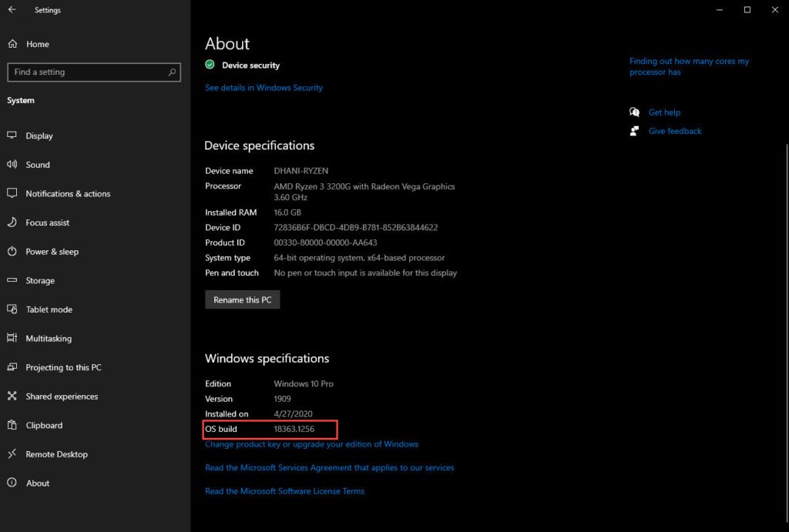Click the About info icon in sidebar

(12, 483)
